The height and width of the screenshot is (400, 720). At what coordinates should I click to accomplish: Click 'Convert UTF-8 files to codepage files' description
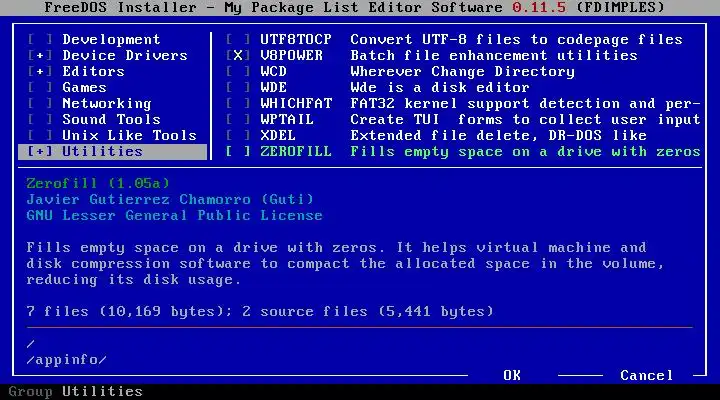pos(517,39)
